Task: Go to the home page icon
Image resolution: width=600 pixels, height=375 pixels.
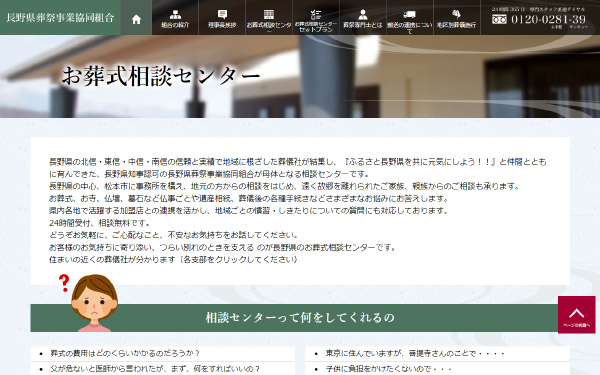Action: (136, 19)
